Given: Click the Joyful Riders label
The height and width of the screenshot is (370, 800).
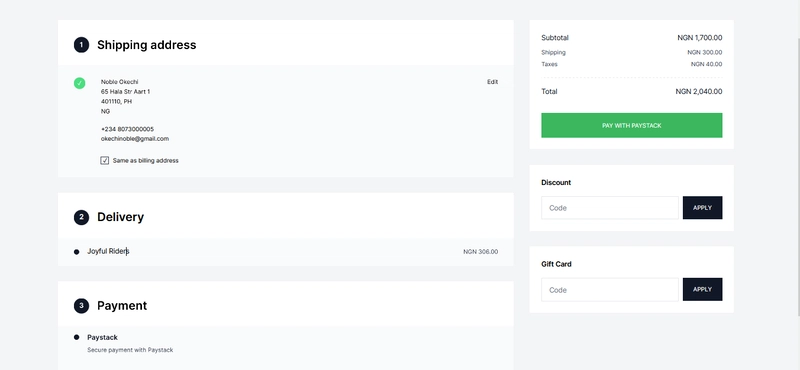Looking at the screenshot, I should (x=108, y=251).
